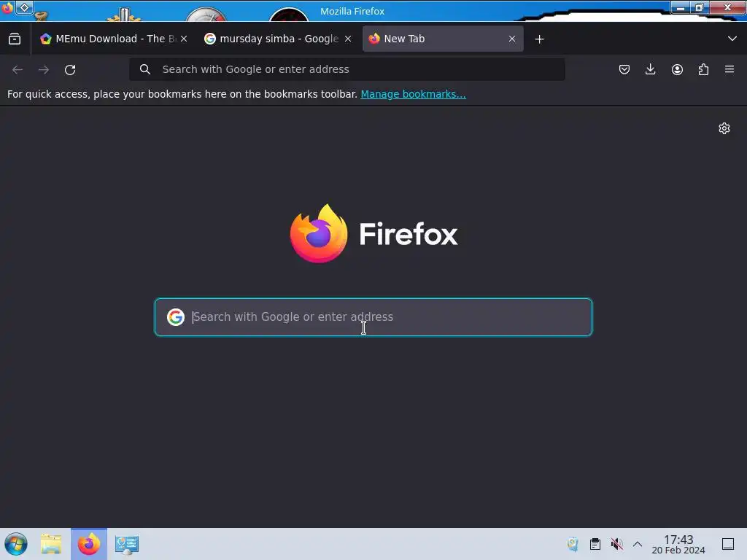Click the Firefox taskbar button
747x560 pixels.
[89, 544]
